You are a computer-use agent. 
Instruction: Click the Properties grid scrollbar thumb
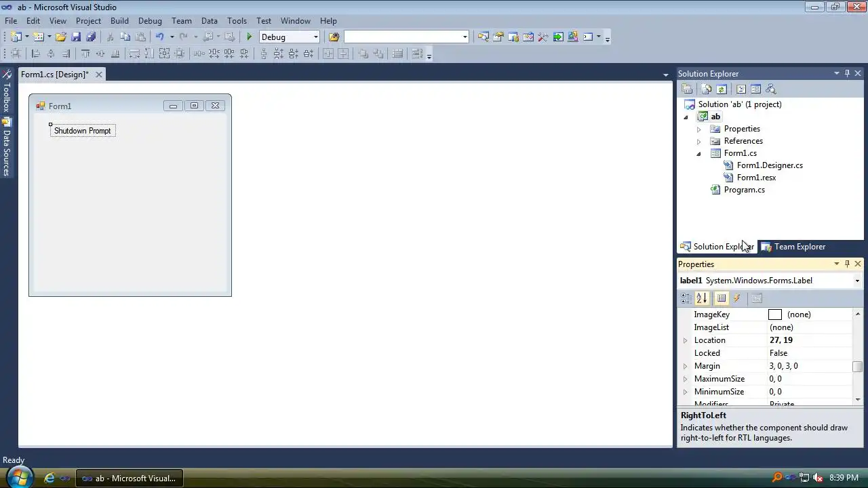click(858, 367)
